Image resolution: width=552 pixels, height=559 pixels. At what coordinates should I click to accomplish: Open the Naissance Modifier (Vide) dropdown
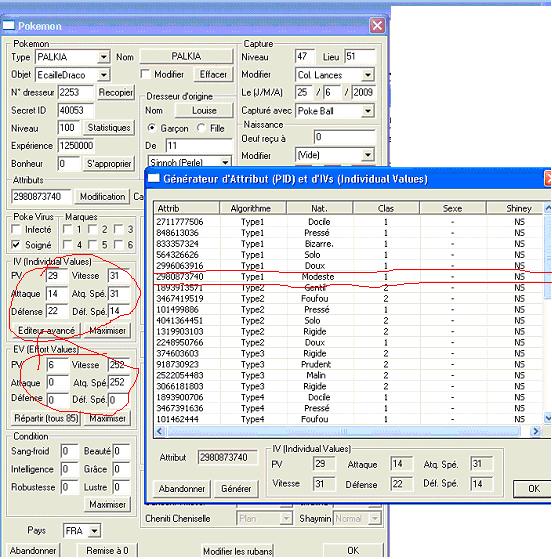pyautogui.click(x=367, y=155)
